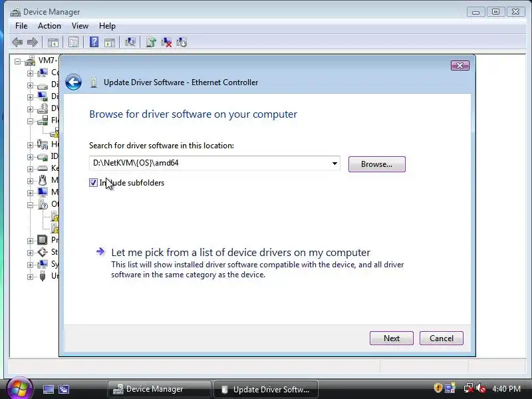Toggle the show/hide console tree toolbar icon
The width and height of the screenshot is (532, 399).
pos(53,43)
